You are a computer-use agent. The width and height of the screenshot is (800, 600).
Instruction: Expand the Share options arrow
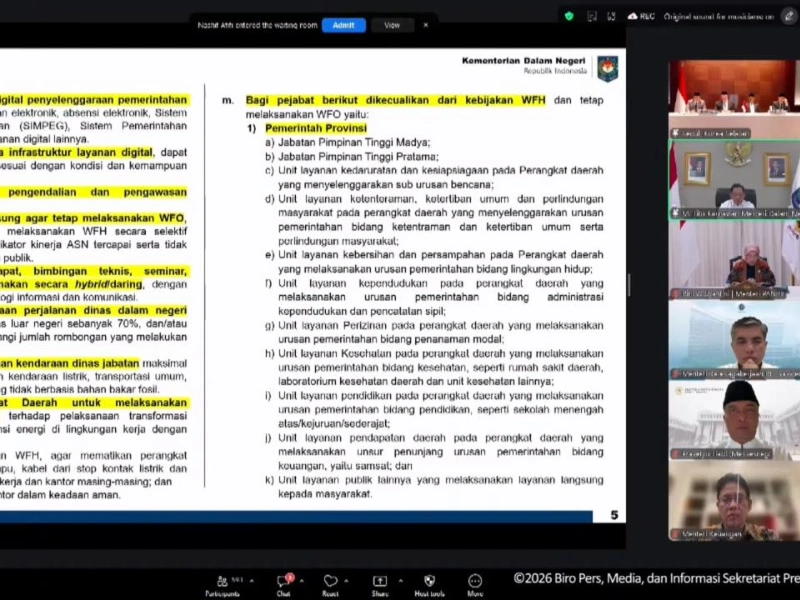[x=400, y=579]
